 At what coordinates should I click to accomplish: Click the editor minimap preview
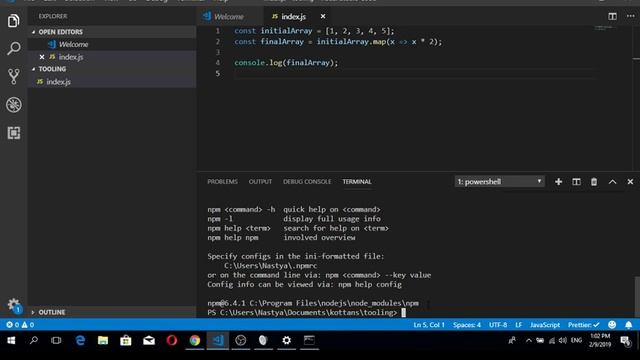pos(604,28)
